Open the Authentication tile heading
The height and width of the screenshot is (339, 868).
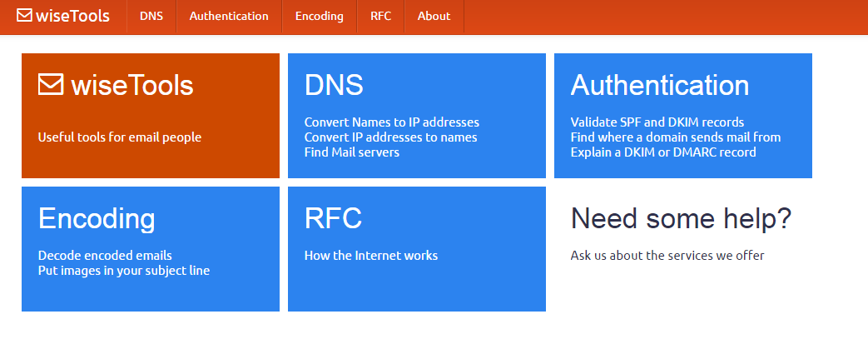(660, 85)
